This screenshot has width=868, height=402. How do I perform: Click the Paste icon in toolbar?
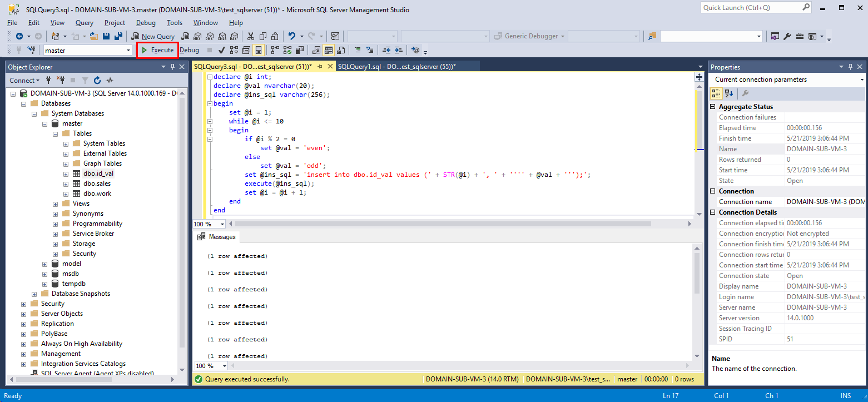point(276,36)
